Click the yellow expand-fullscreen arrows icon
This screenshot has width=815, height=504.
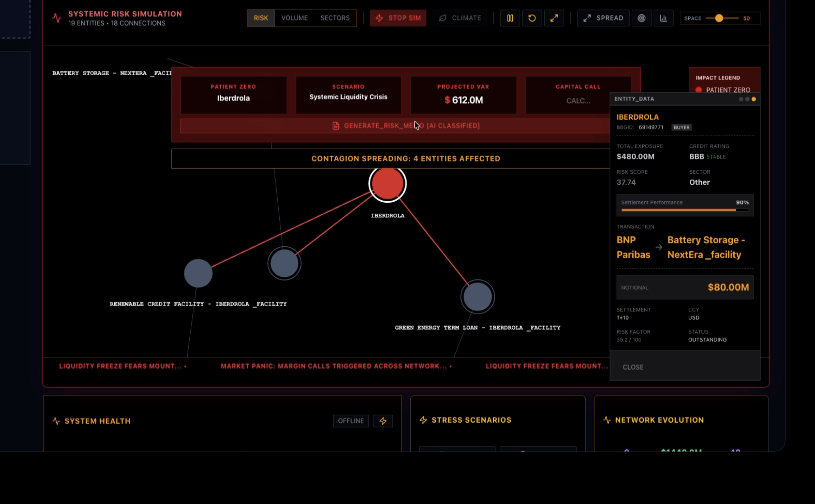coord(554,18)
